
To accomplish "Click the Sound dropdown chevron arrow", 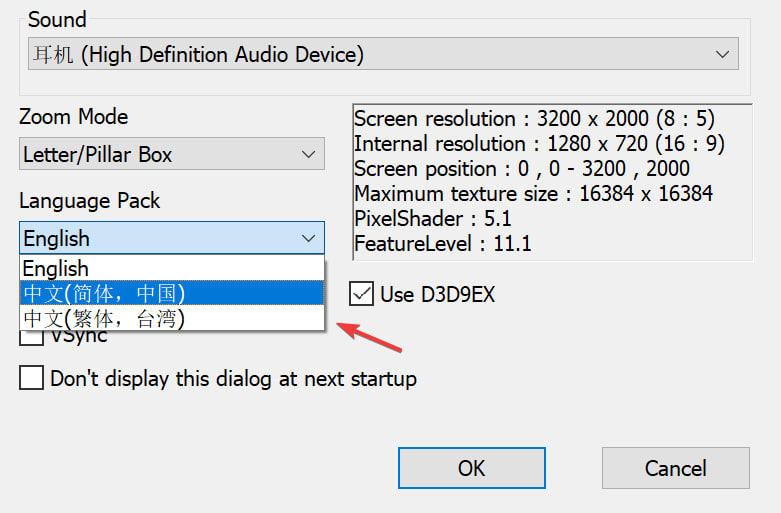I will pyautogui.click(x=722, y=54).
